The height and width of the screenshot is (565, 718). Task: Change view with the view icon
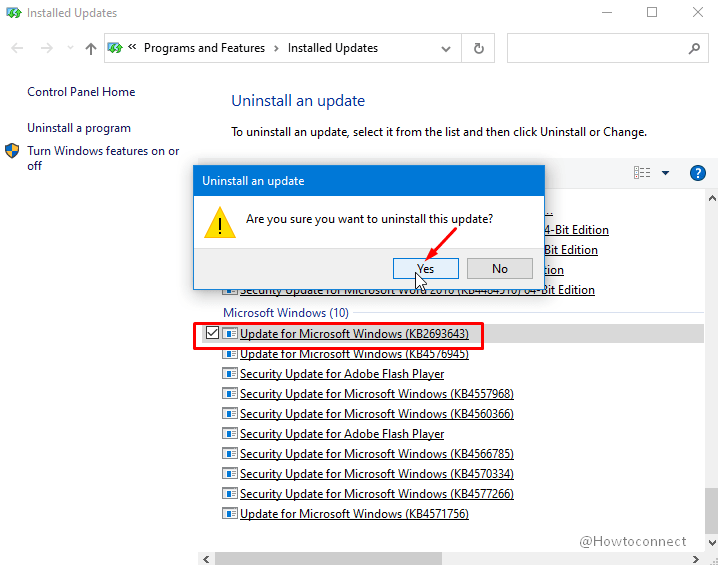click(642, 173)
